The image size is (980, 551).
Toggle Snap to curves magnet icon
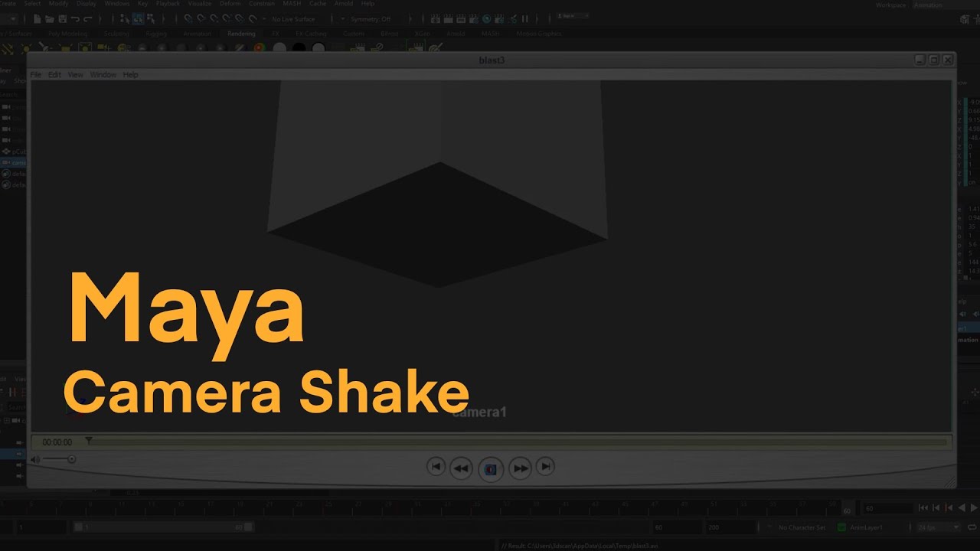[201, 18]
